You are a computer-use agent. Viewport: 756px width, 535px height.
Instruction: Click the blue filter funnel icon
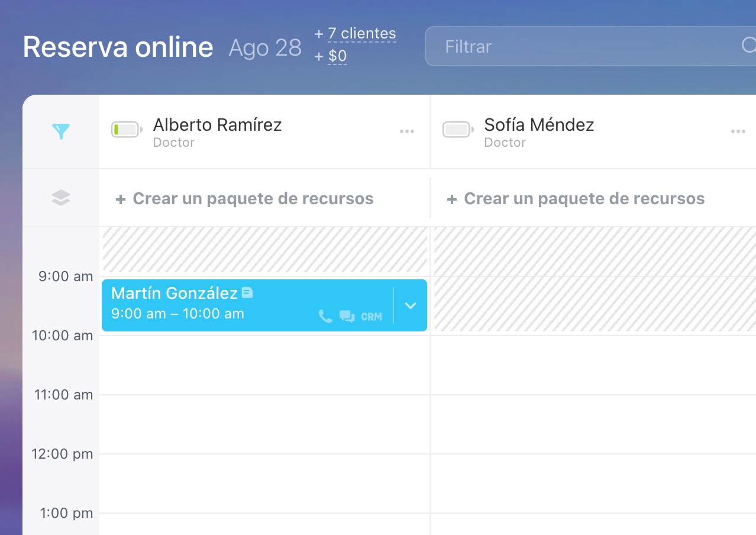60,131
